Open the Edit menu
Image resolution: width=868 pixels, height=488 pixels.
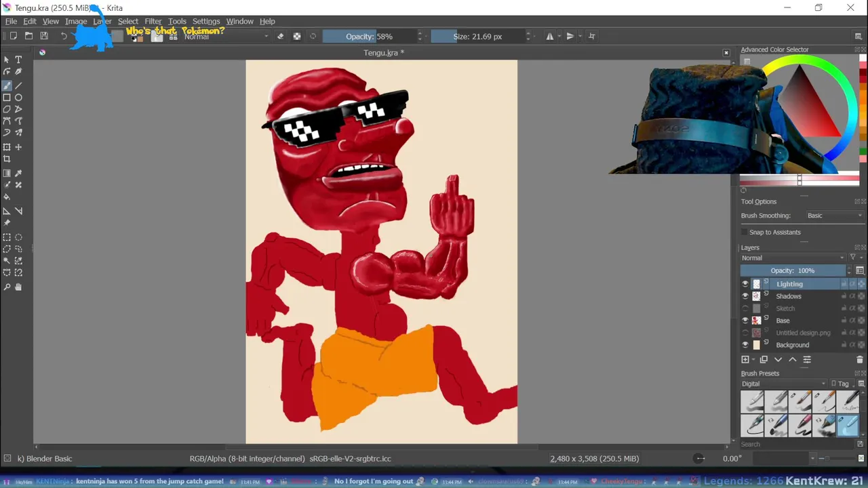point(30,22)
